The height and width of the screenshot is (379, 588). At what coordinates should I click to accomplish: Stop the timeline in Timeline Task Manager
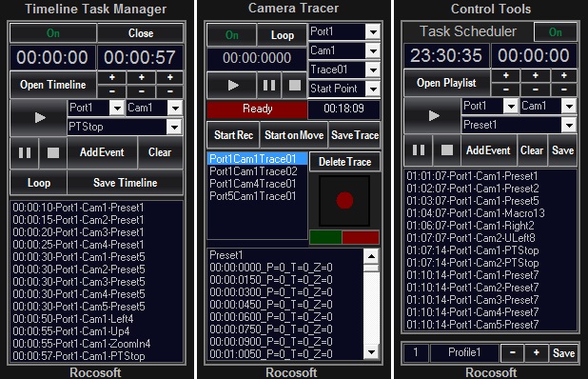pos(53,152)
